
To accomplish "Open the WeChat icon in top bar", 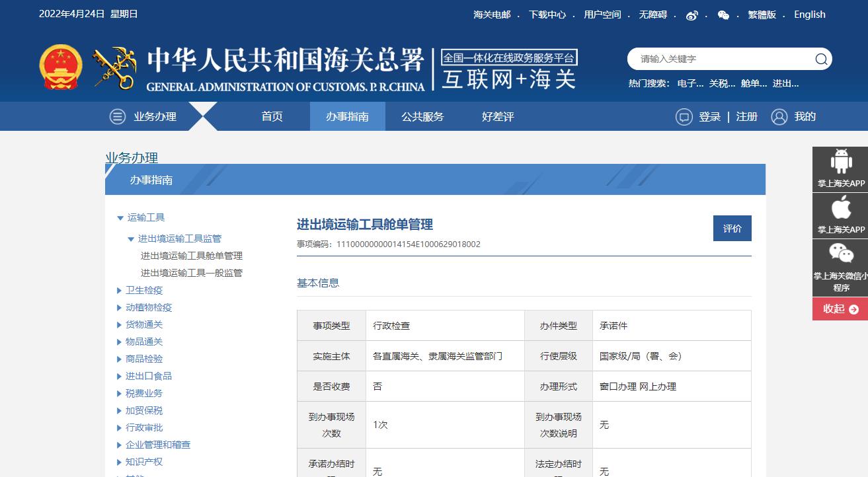I will 723,15.
